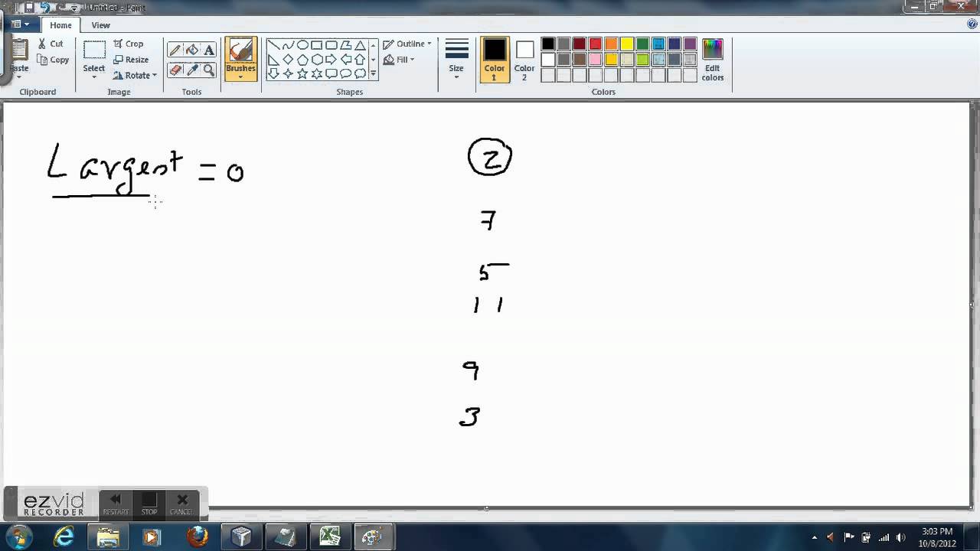Choose the Triangle shape
The height and width of the screenshot is (551, 980).
pos(361,45)
